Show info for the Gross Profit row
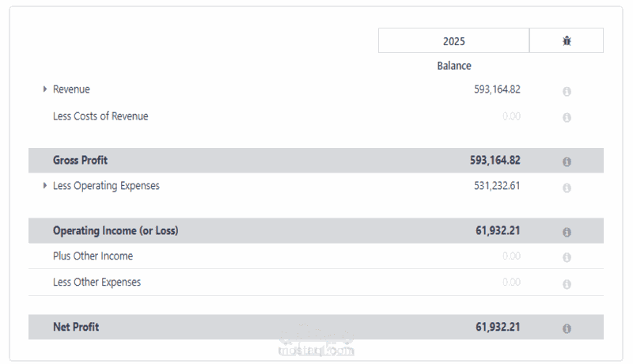The image size is (633, 364). (x=567, y=161)
